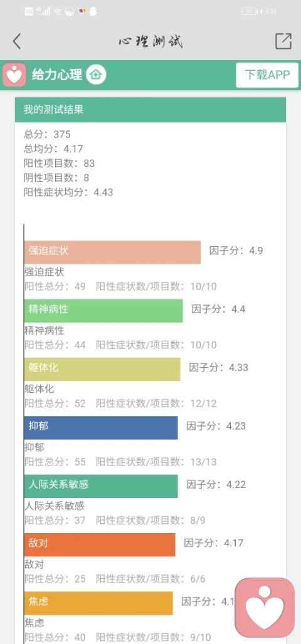
Task: Tap the Wi-Fi status icon
Action: 58,11
